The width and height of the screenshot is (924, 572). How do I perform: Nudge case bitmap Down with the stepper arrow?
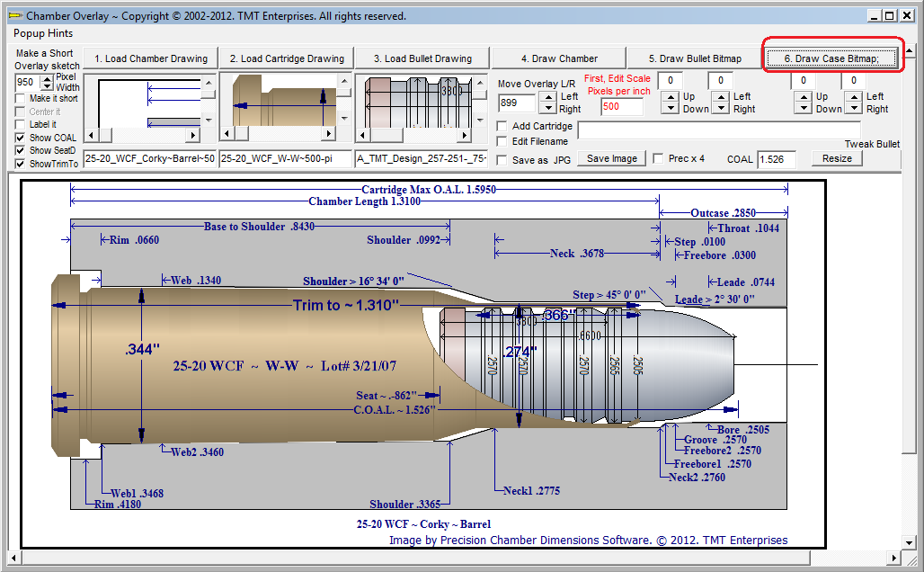(x=803, y=108)
